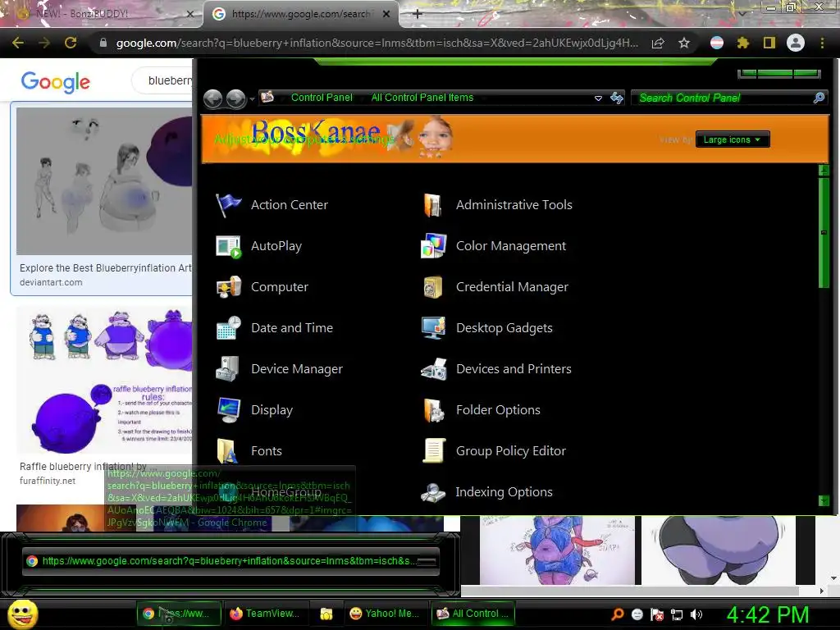
Task: Open the Devices and Printers icon
Action: pyautogui.click(x=433, y=369)
